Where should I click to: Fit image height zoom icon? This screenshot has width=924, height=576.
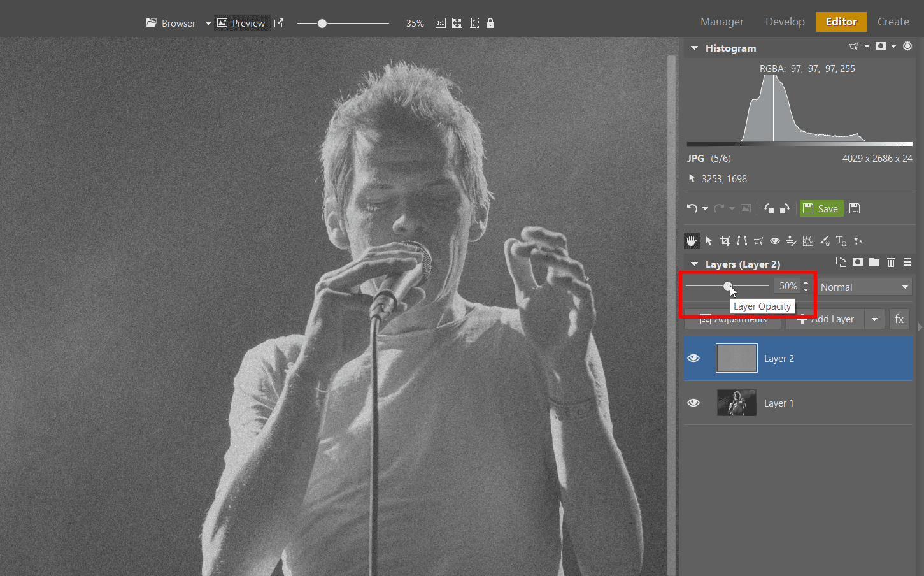pos(474,23)
